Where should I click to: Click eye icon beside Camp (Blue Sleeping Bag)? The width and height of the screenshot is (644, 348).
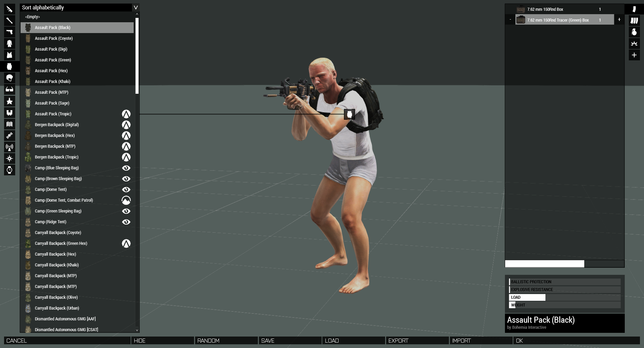click(126, 168)
